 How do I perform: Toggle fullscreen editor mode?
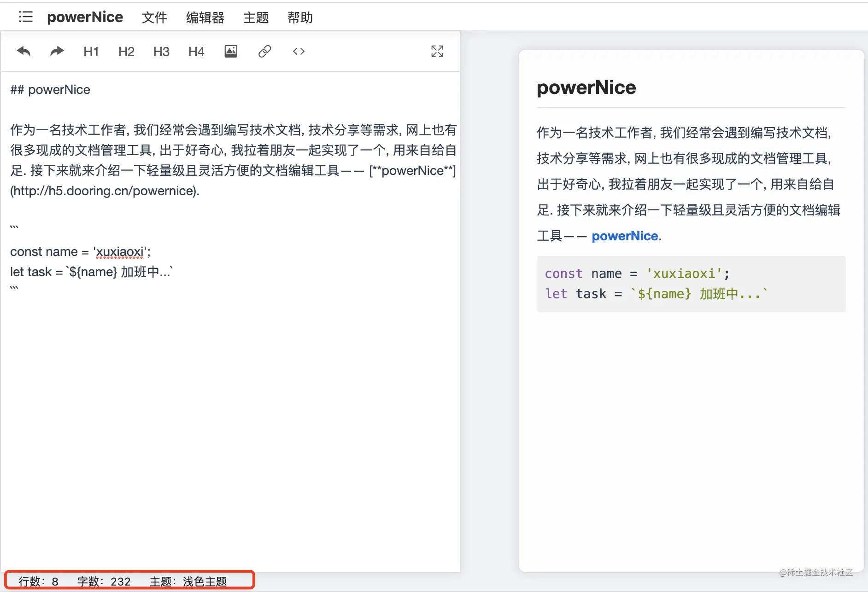click(x=437, y=51)
